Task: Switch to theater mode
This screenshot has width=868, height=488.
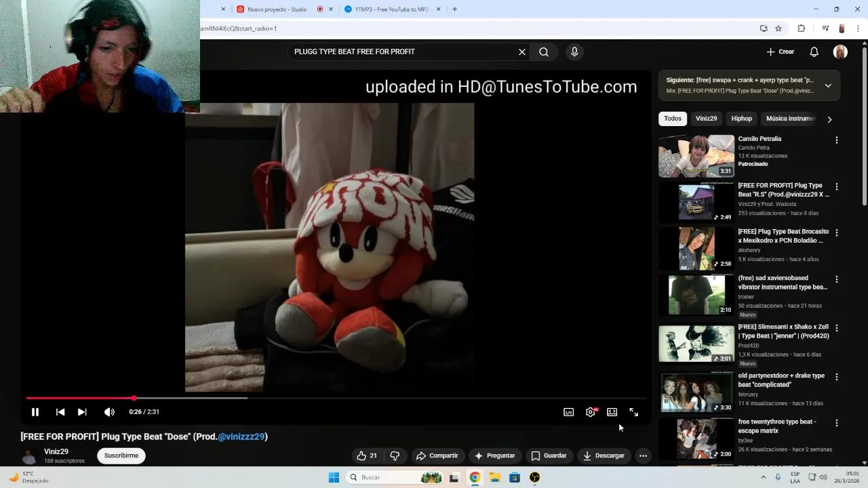Action: [612, 412]
